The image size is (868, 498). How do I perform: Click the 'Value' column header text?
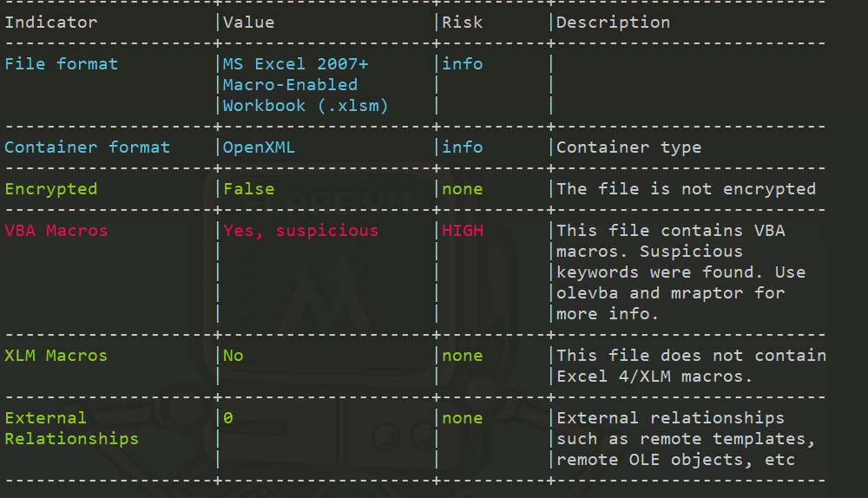tap(248, 23)
